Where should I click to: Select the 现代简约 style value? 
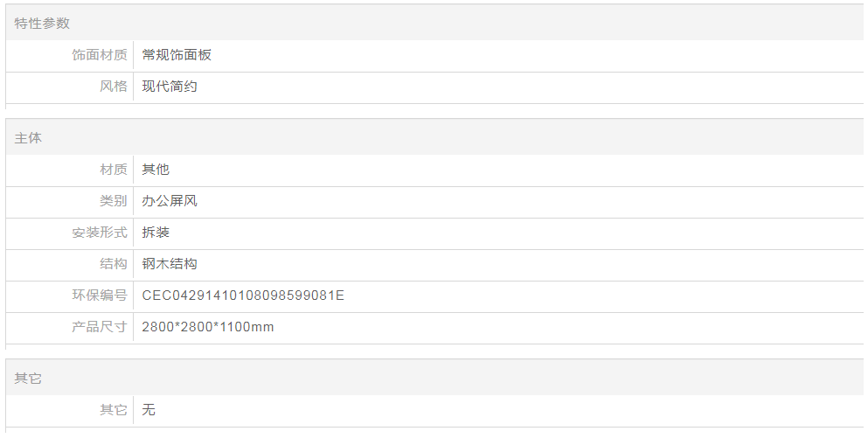coord(170,87)
